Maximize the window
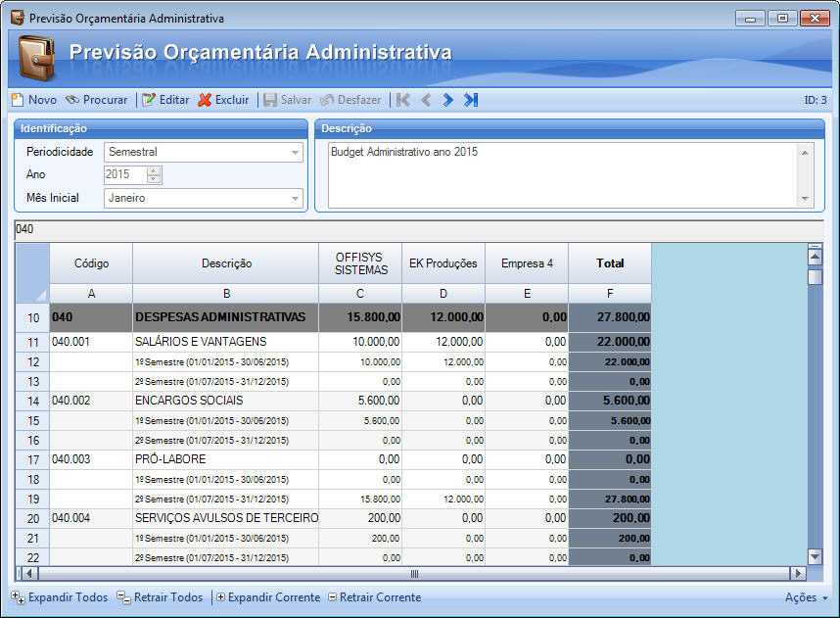The image size is (840, 618). pos(782,19)
